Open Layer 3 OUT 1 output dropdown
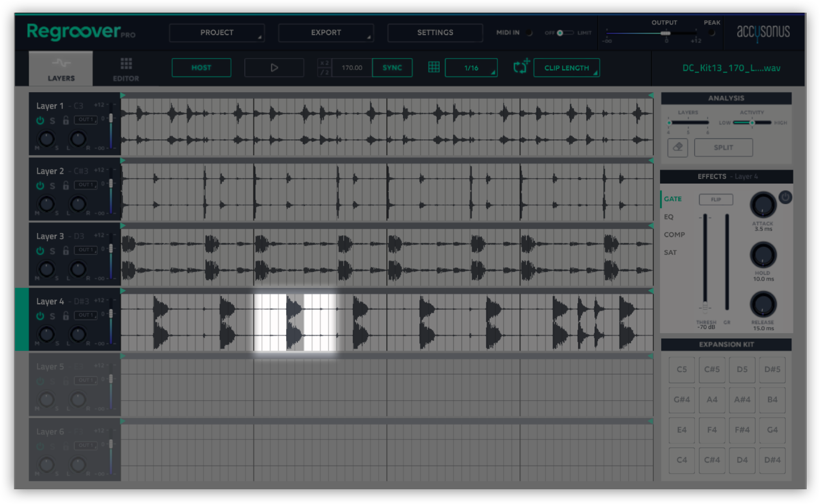The height and width of the screenshot is (504, 820). pos(86,250)
